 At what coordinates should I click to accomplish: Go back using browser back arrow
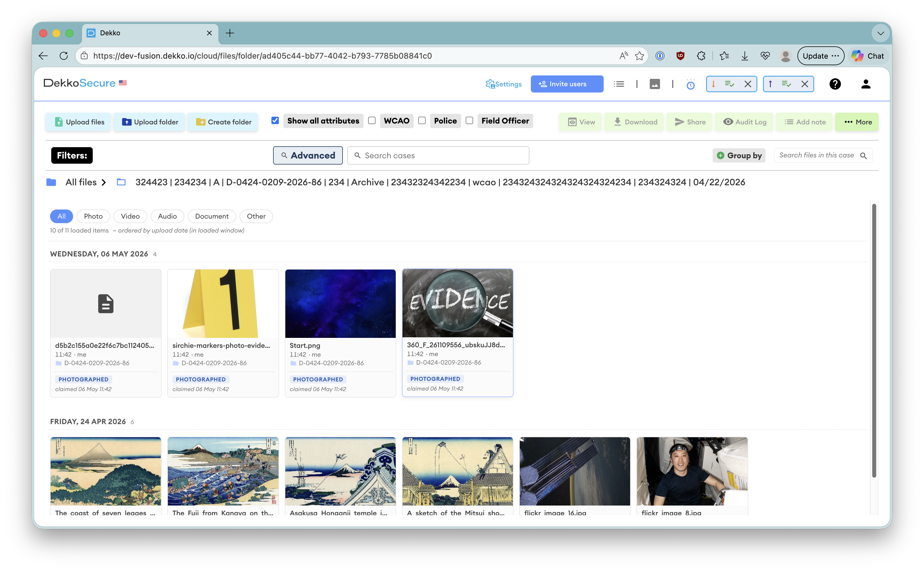(44, 56)
